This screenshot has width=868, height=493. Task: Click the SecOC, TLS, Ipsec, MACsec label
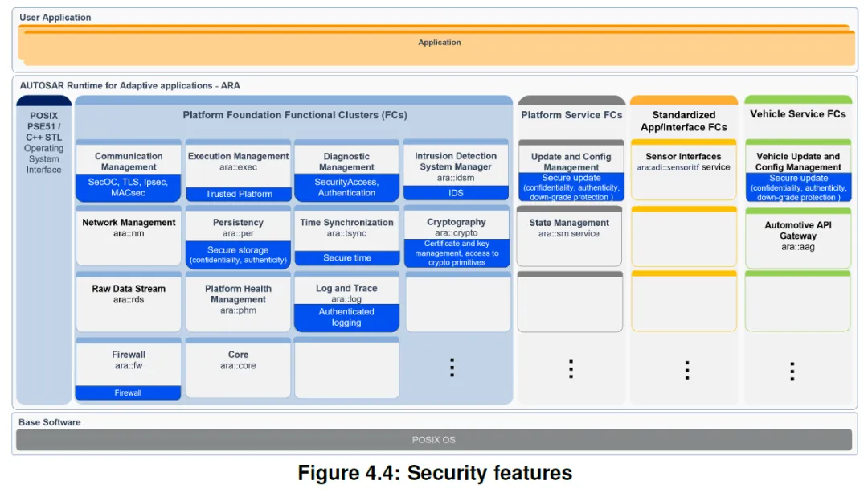[x=129, y=187]
